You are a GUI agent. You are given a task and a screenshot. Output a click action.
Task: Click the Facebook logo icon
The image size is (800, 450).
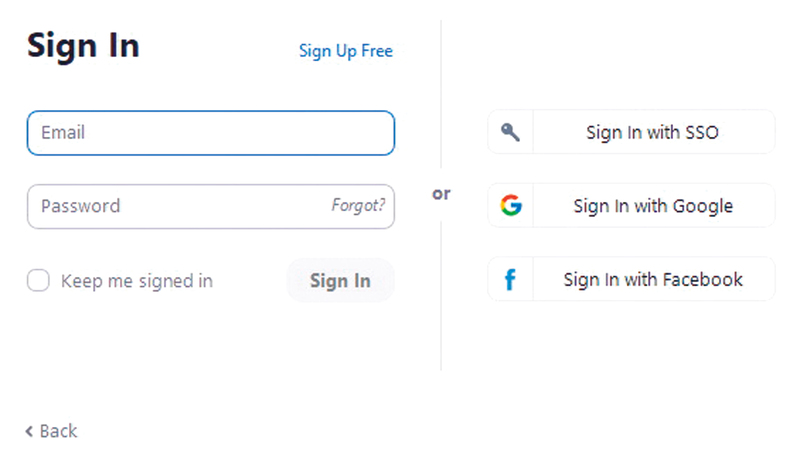[x=510, y=280]
